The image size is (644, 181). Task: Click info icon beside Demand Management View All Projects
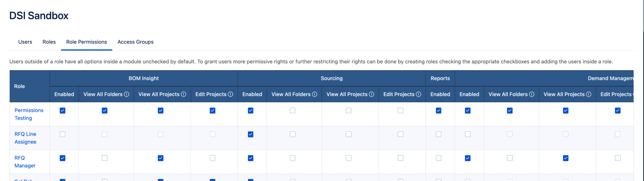pyautogui.click(x=589, y=94)
